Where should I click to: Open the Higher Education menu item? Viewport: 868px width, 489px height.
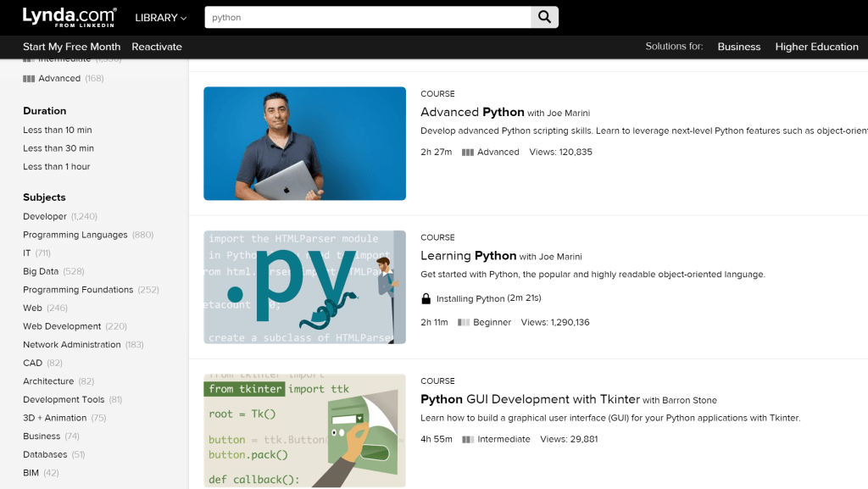pyautogui.click(x=816, y=47)
